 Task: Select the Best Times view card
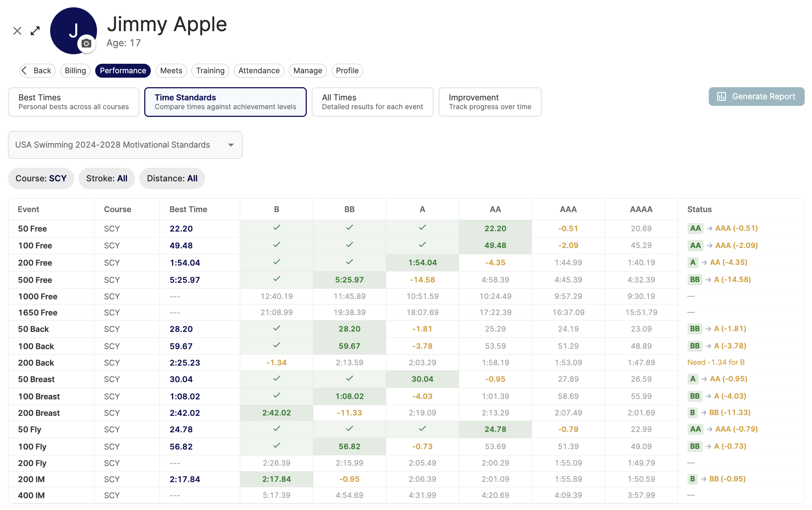[x=74, y=102]
